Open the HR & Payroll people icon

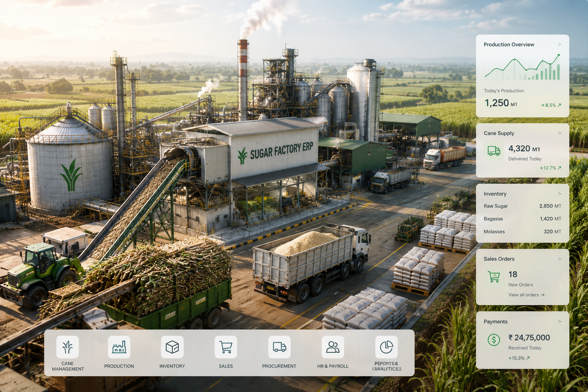(333, 347)
